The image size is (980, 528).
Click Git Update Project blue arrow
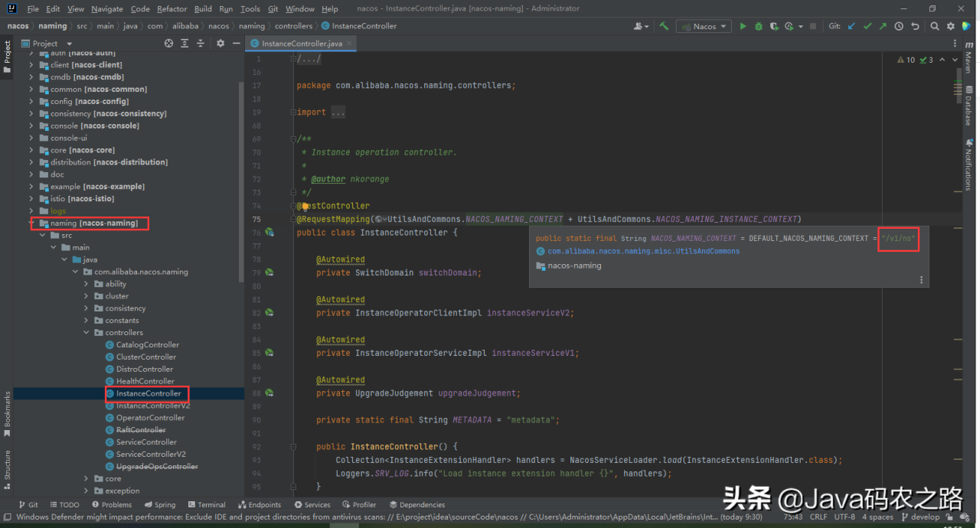tap(852, 26)
